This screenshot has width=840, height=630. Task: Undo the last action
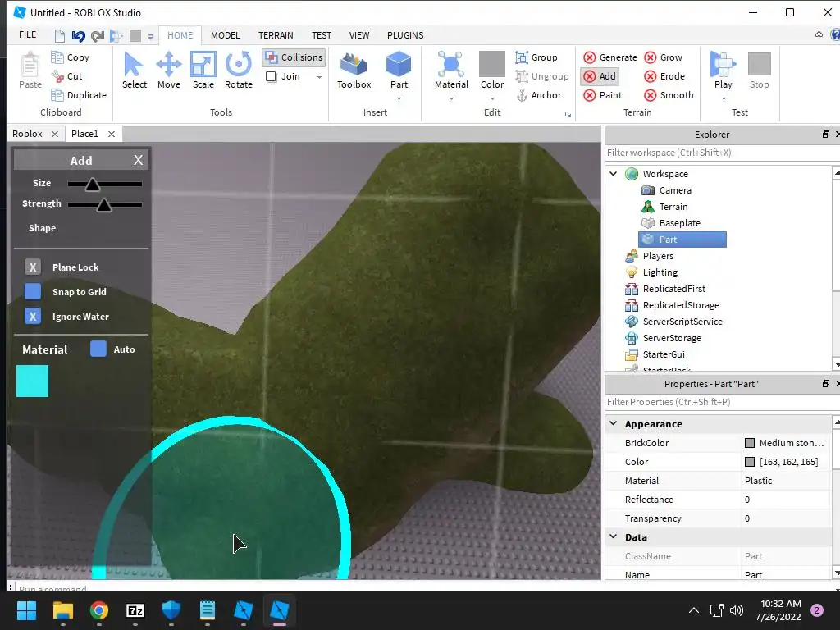pos(78,36)
